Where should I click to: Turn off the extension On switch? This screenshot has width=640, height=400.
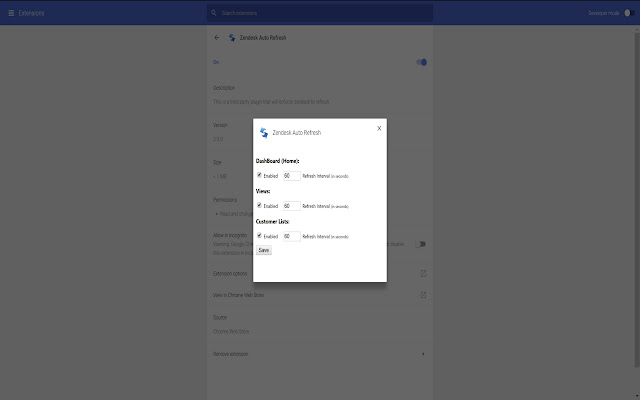(422, 62)
